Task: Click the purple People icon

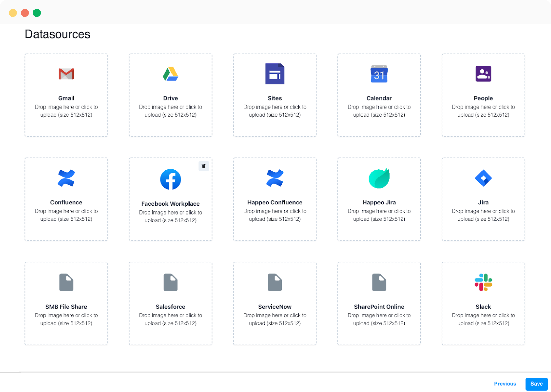Action: point(483,74)
